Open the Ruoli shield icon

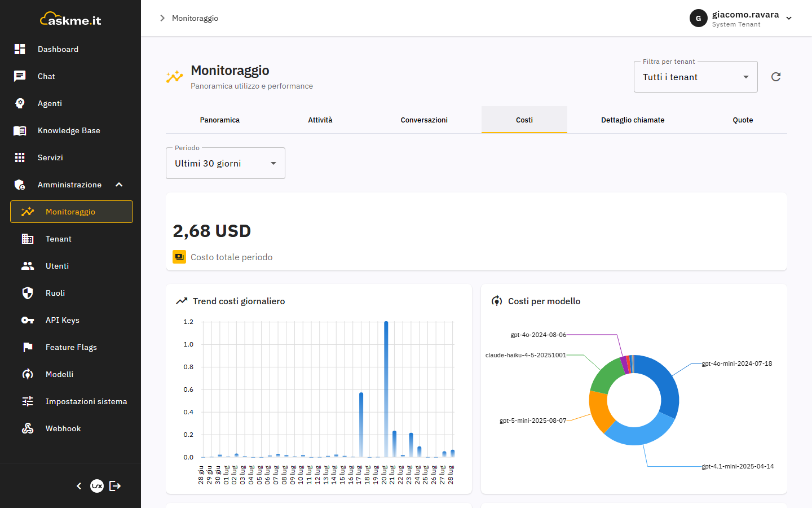tap(28, 293)
